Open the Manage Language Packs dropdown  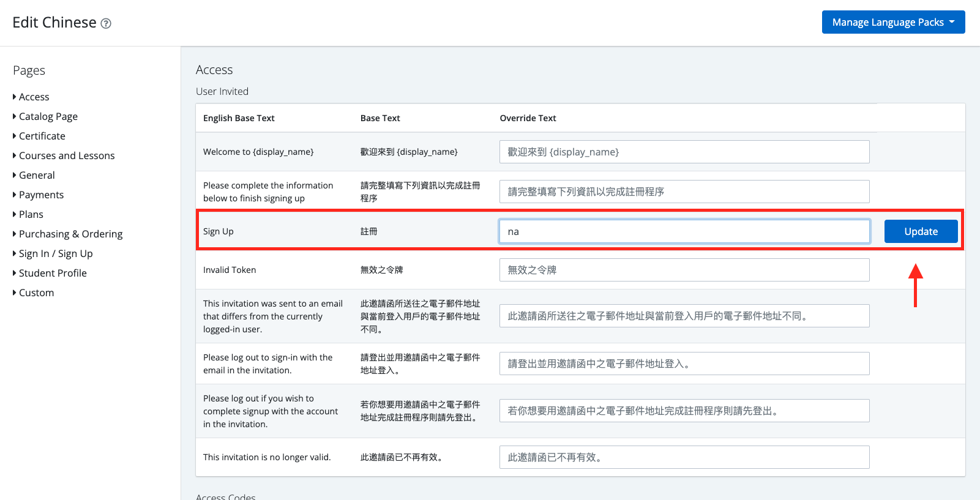(892, 22)
